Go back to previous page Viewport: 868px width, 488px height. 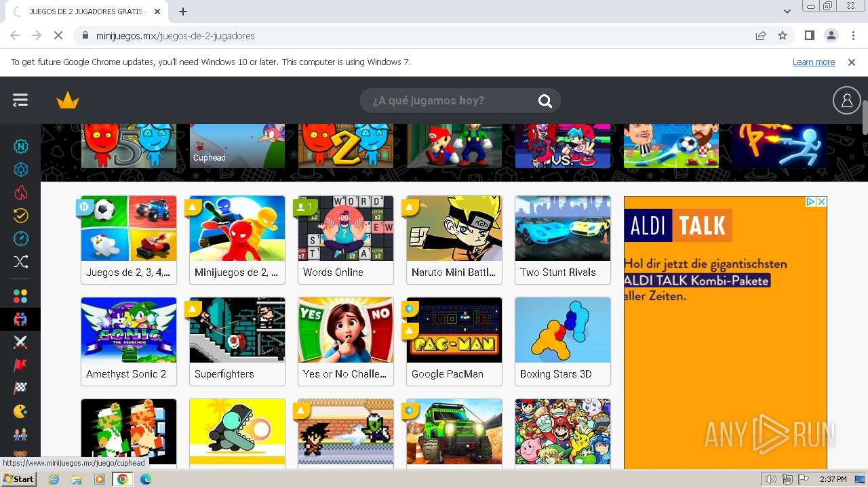(x=15, y=35)
